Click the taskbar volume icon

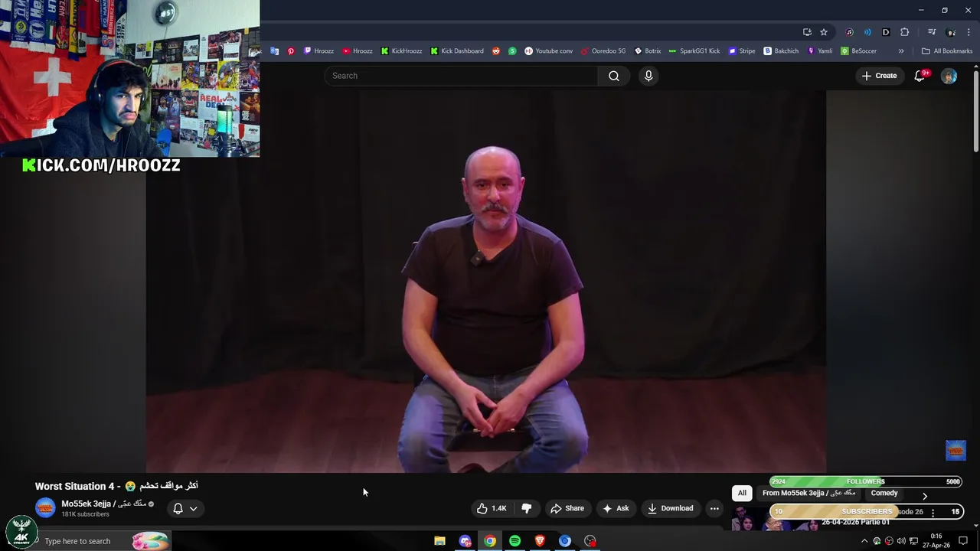(901, 541)
